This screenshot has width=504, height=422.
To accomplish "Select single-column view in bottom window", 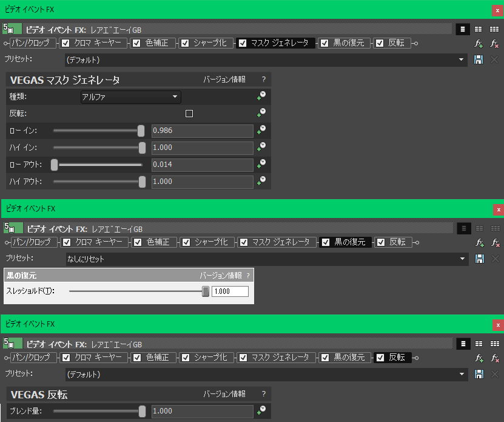I will pyautogui.click(x=463, y=344).
